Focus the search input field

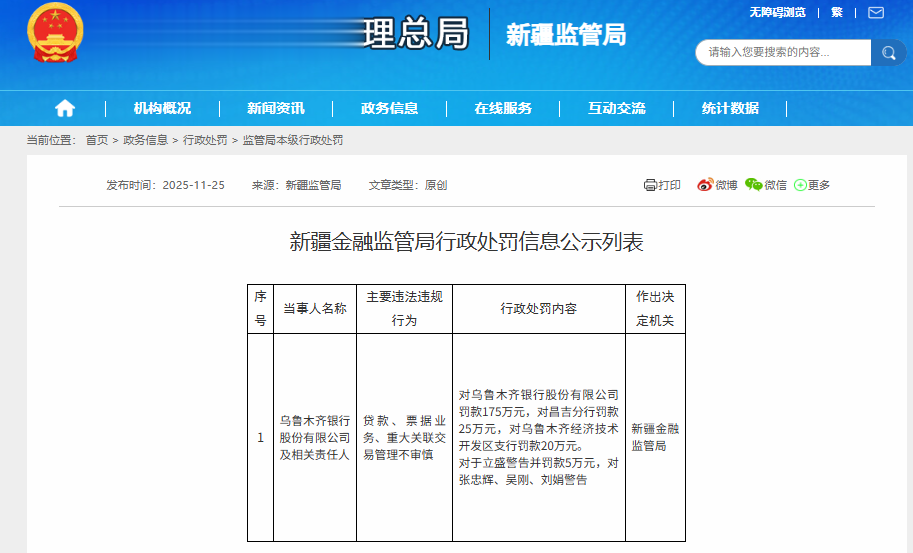point(783,53)
